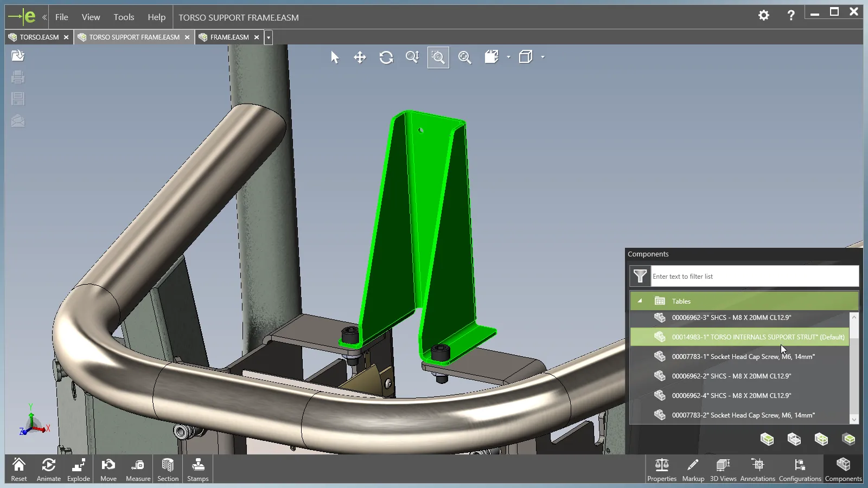This screenshot has width=868, height=488.
Task: Click the Open file icon in left sidebar
Action: (x=18, y=56)
